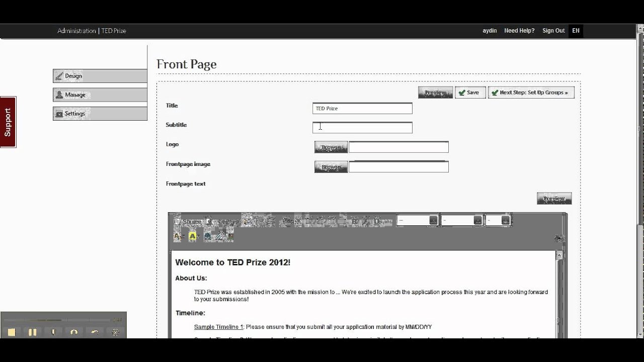This screenshot has height=362, width=644.
Task: Open the second editor toolbar dropdown
Action: 462,220
